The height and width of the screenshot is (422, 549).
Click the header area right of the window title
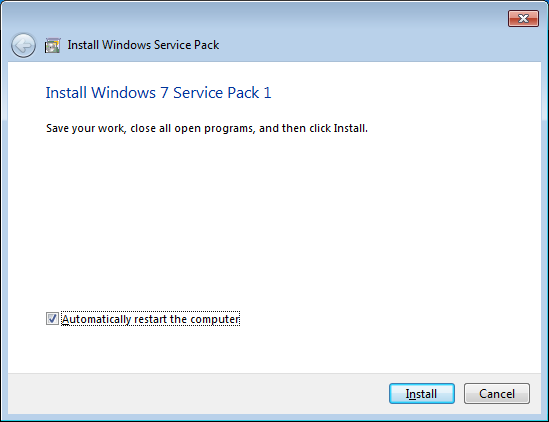coord(378,46)
